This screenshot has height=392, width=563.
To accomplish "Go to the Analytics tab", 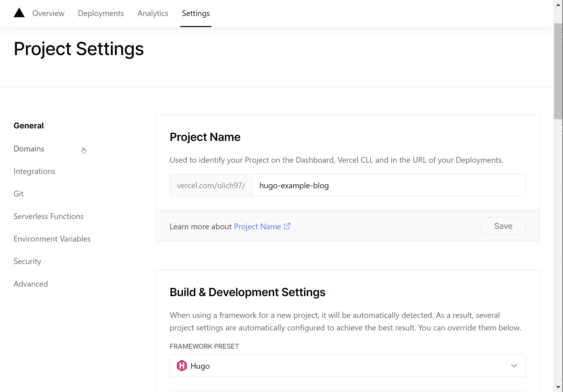I will pos(153,13).
